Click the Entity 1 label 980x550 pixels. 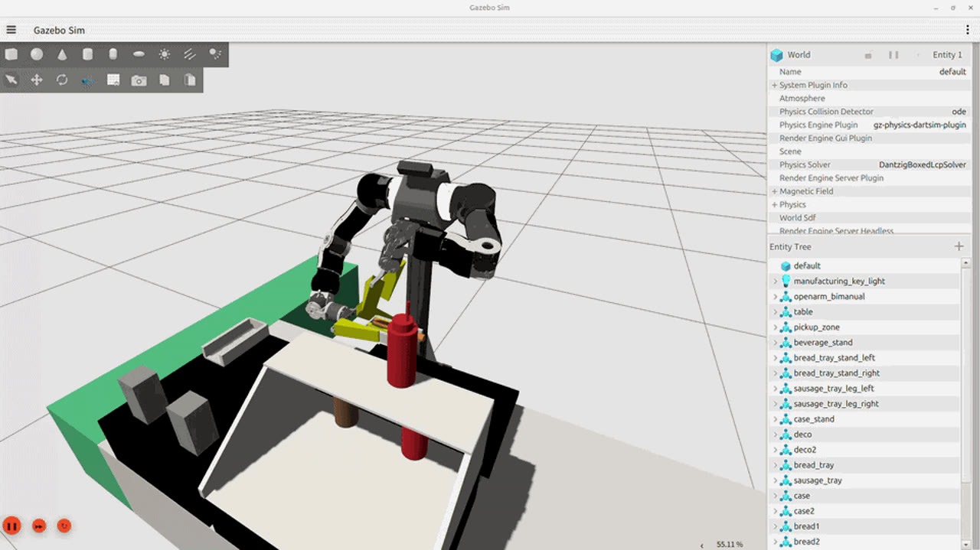(947, 55)
